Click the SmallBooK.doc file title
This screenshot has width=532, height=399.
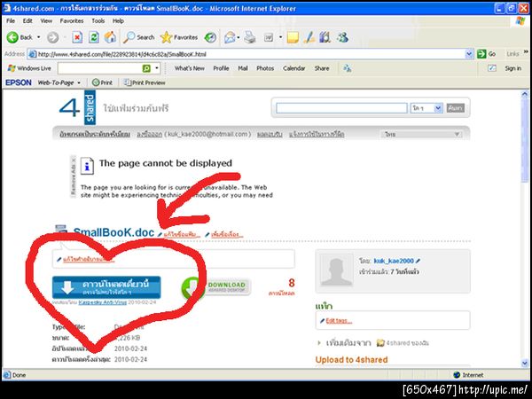pos(113,232)
